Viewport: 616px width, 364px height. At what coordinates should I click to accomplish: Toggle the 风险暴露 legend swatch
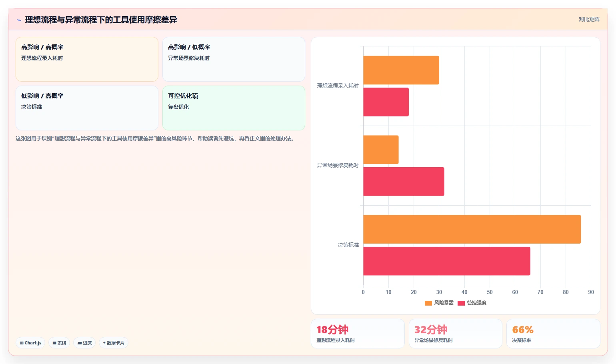point(428,303)
